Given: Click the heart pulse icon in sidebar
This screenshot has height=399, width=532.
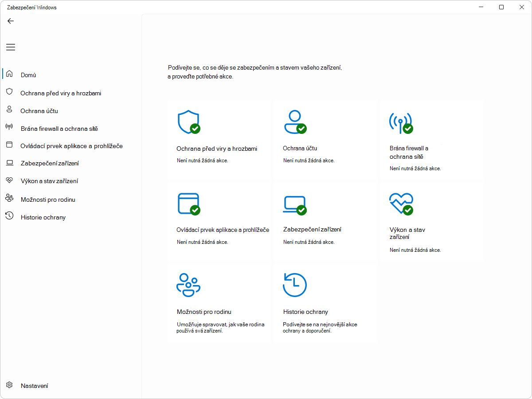Looking at the screenshot, I should [9, 180].
